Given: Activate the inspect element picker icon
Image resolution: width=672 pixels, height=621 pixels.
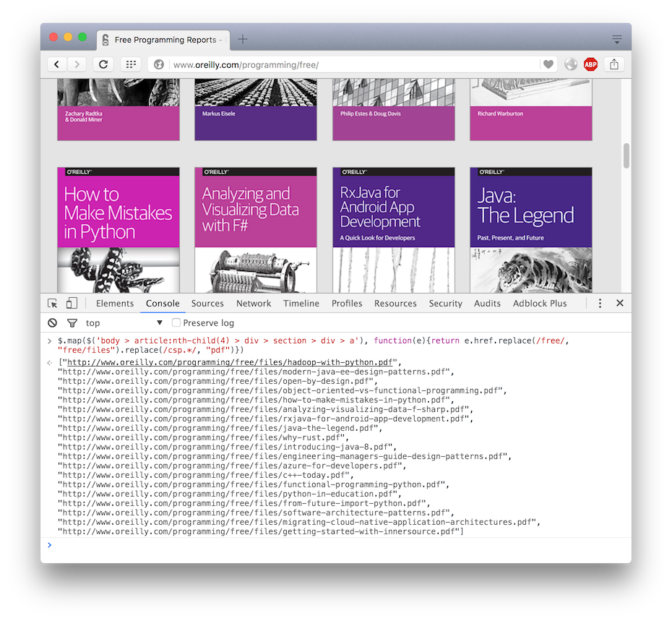Looking at the screenshot, I should (53, 304).
